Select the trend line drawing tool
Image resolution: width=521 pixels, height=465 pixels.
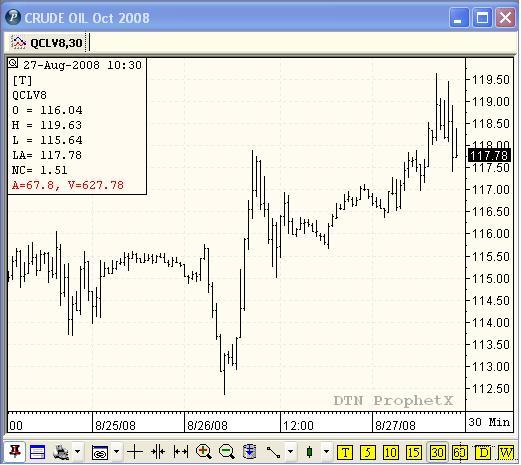click(x=273, y=452)
